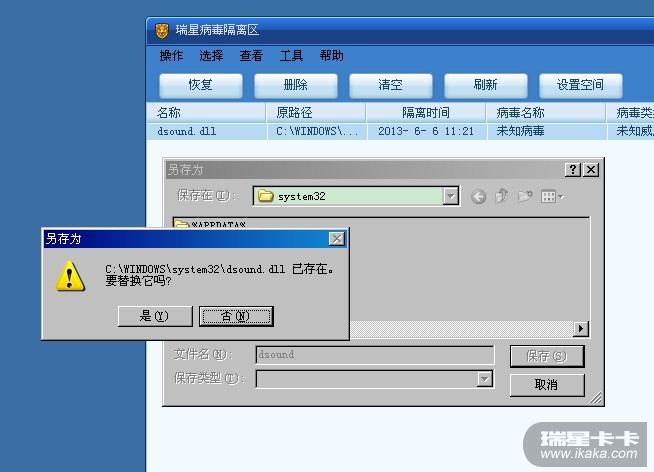Close the replace confirmation dialog

point(337,239)
